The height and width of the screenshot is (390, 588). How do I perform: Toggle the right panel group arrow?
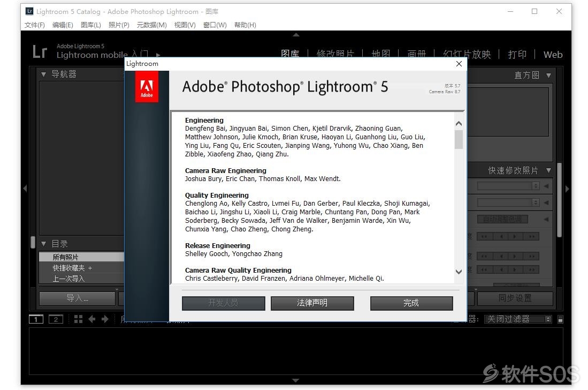567,189
